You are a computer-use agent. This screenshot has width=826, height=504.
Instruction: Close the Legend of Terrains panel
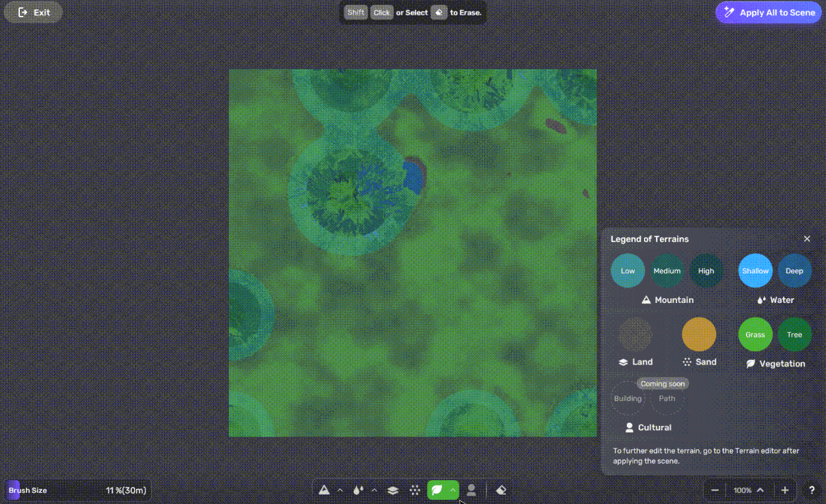(807, 239)
